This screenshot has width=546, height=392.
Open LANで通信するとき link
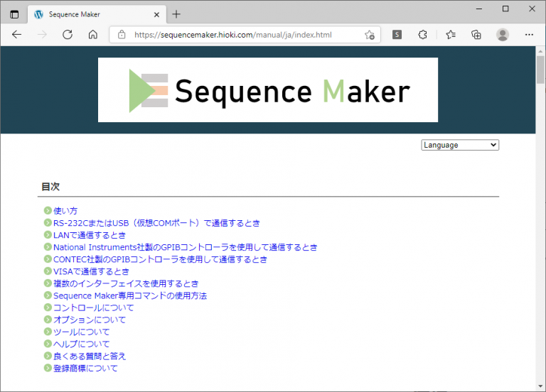coord(90,235)
